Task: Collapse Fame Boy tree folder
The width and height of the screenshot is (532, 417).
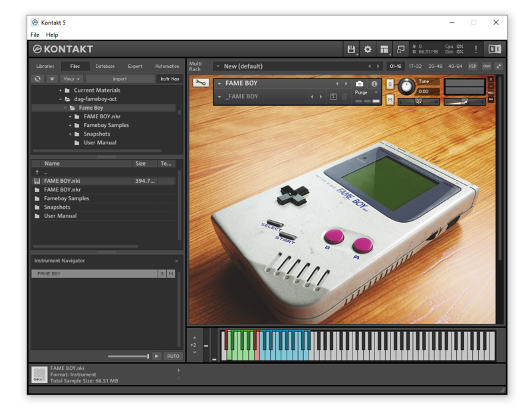Action: pyautogui.click(x=65, y=108)
